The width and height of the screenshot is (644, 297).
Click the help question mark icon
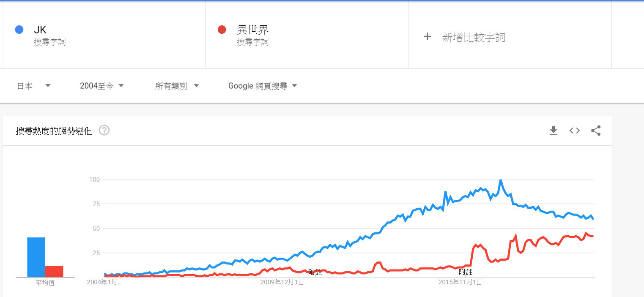click(104, 131)
